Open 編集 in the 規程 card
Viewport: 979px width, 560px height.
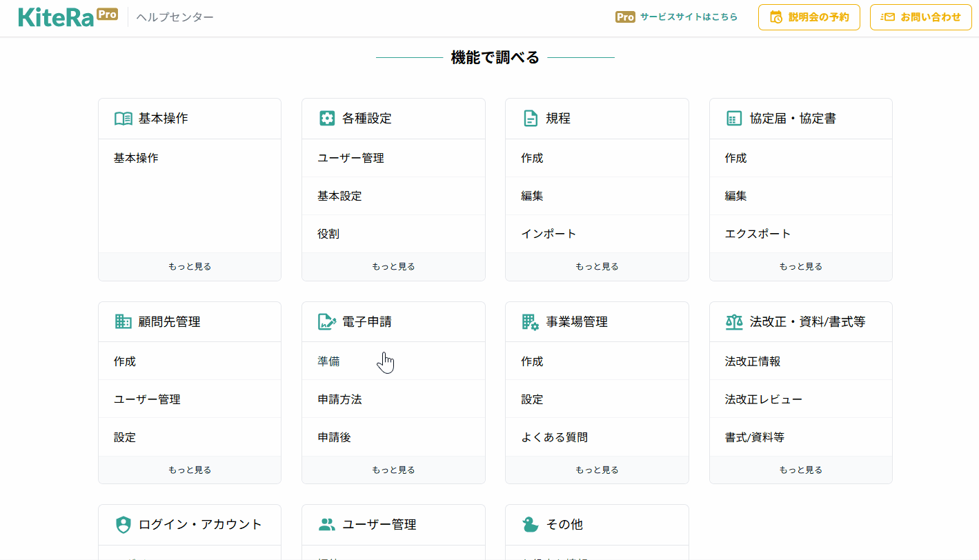(x=532, y=196)
